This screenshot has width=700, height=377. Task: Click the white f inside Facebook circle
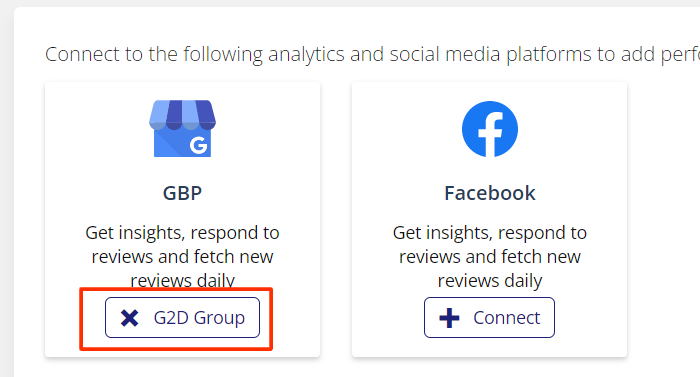[x=490, y=134]
